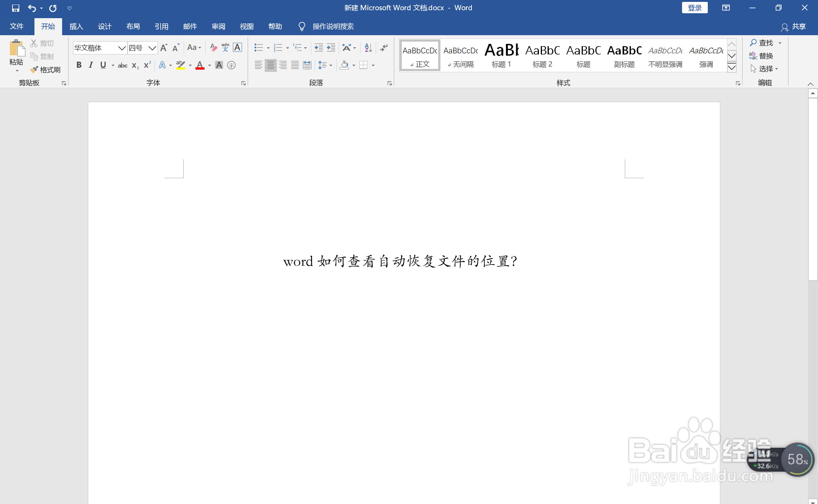
Task: Click the Increase Indent icon
Action: 331,48
